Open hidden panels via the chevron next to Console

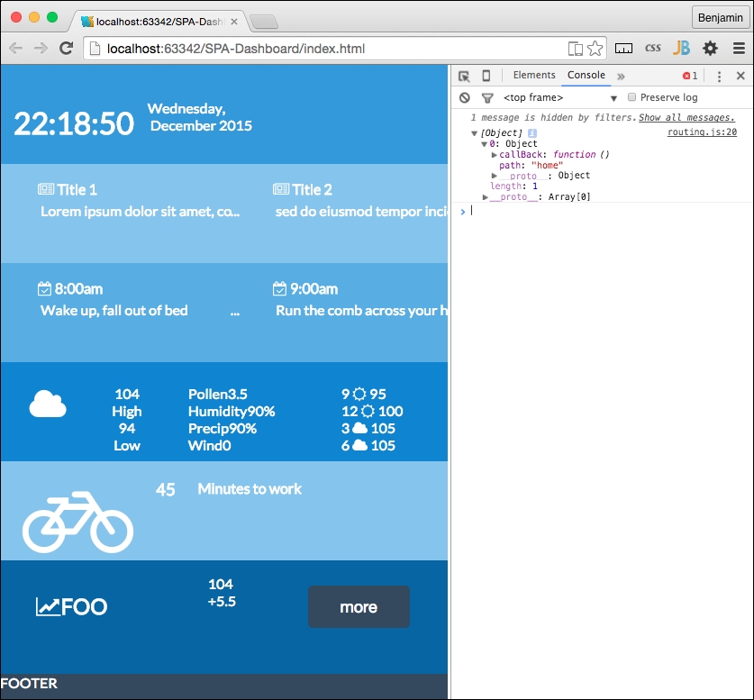(x=620, y=76)
